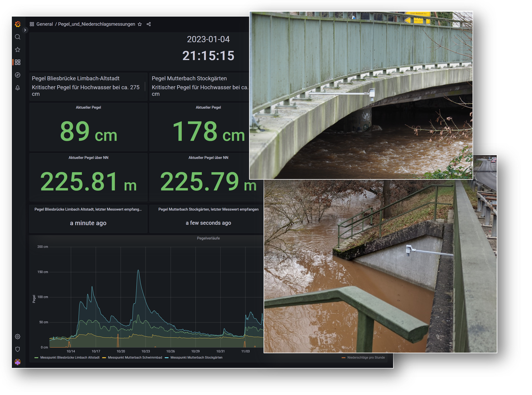
Task: Mark dashboard as favorite with star
Action: tap(140, 24)
